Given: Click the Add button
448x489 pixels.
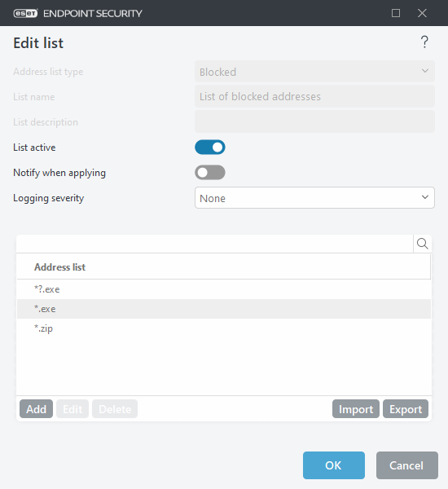Looking at the screenshot, I should tap(36, 409).
